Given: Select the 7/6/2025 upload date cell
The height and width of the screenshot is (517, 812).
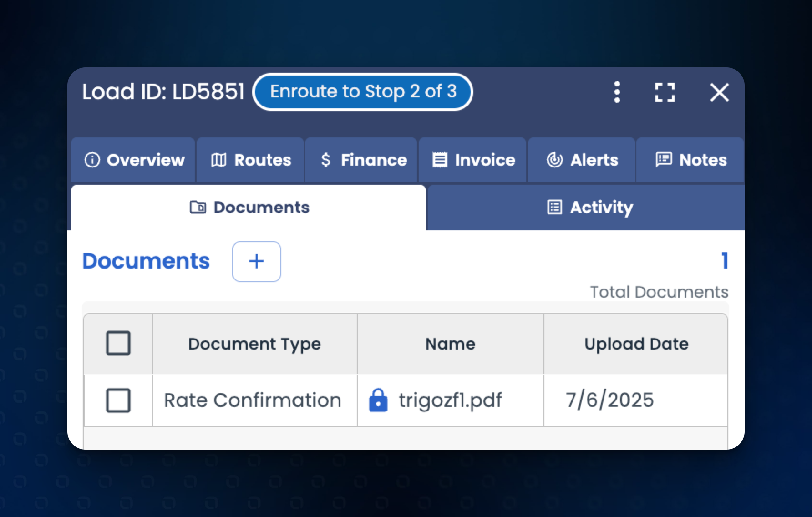Looking at the screenshot, I should [635, 400].
